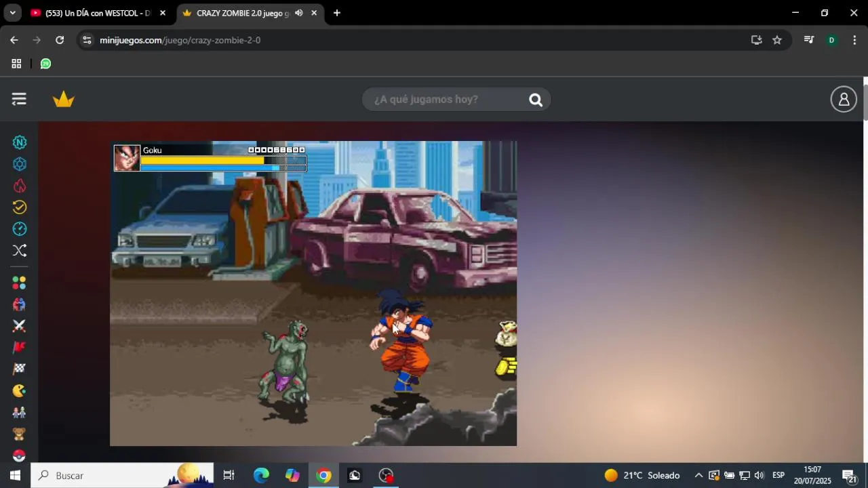Open Task View on the taskbar

point(229,475)
